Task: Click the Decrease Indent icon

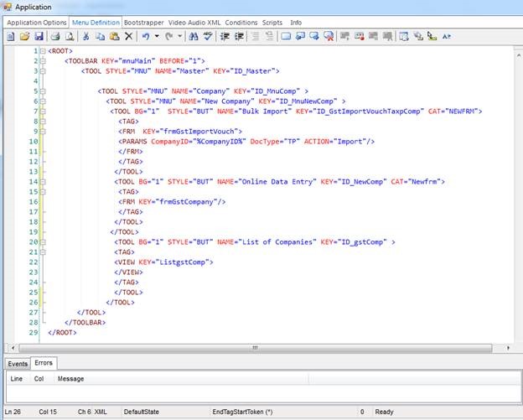Action: click(239, 36)
